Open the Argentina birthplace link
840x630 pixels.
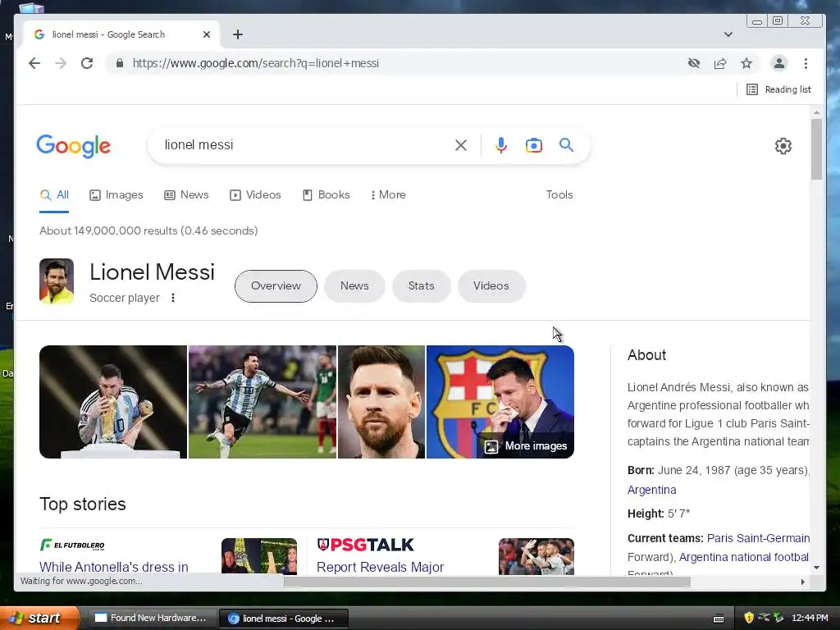651,490
